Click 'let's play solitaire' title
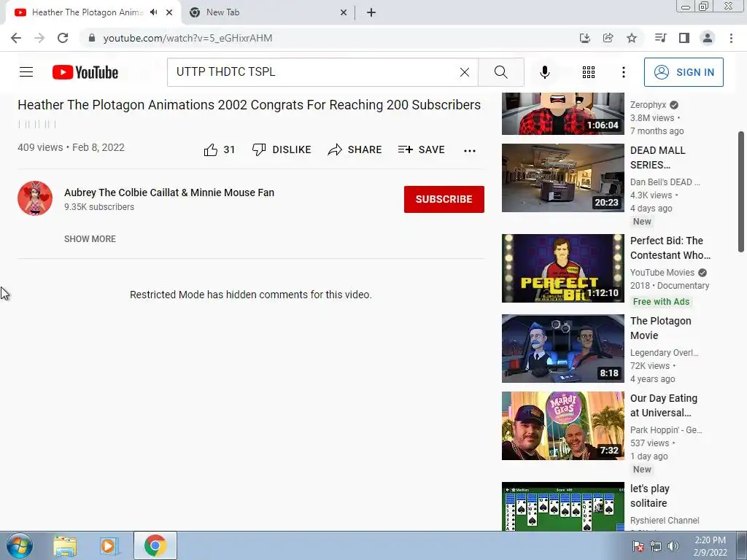This screenshot has height=560, width=747. pos(650,496)
